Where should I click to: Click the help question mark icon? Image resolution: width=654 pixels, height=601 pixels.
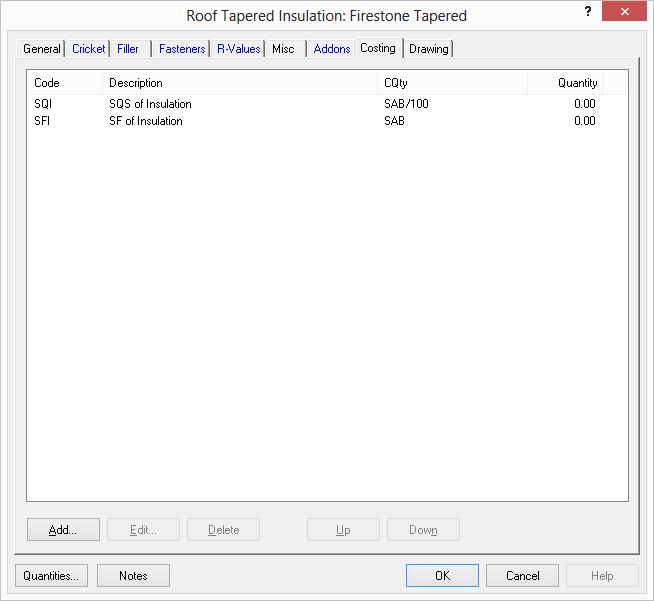pyautogui.click(x=588, y=11)
